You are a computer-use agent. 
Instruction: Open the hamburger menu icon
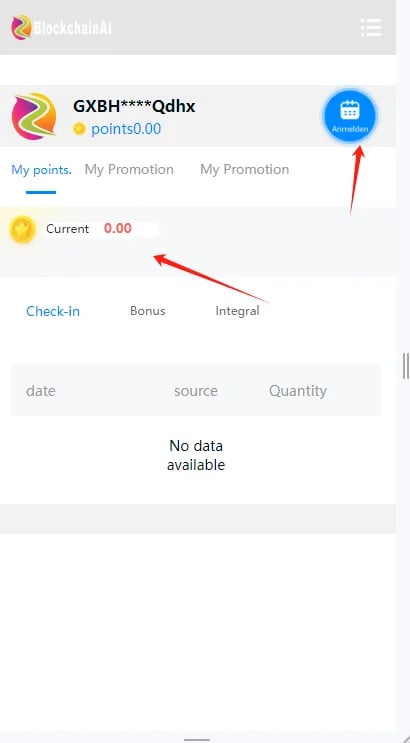(371, 27)
